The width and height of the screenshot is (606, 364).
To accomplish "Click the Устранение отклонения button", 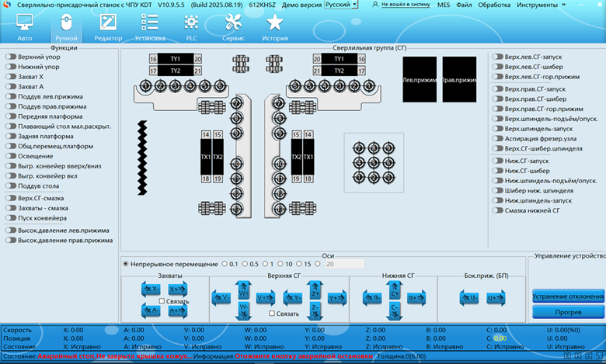I will (568, 296).
